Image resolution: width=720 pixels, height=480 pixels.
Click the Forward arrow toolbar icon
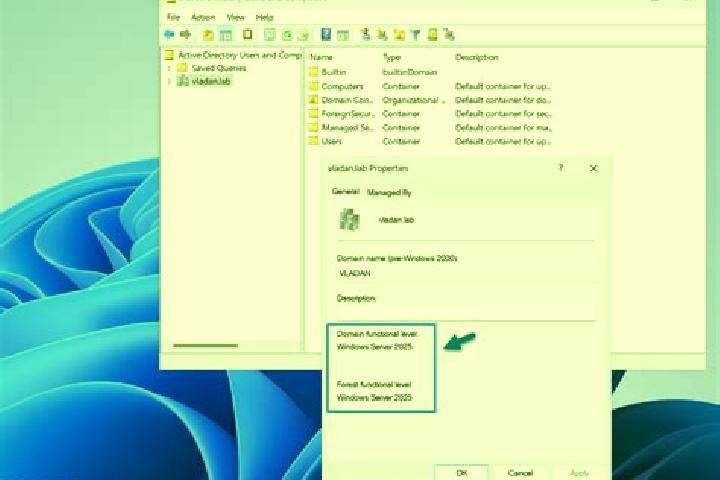click(x=186, y=34)
